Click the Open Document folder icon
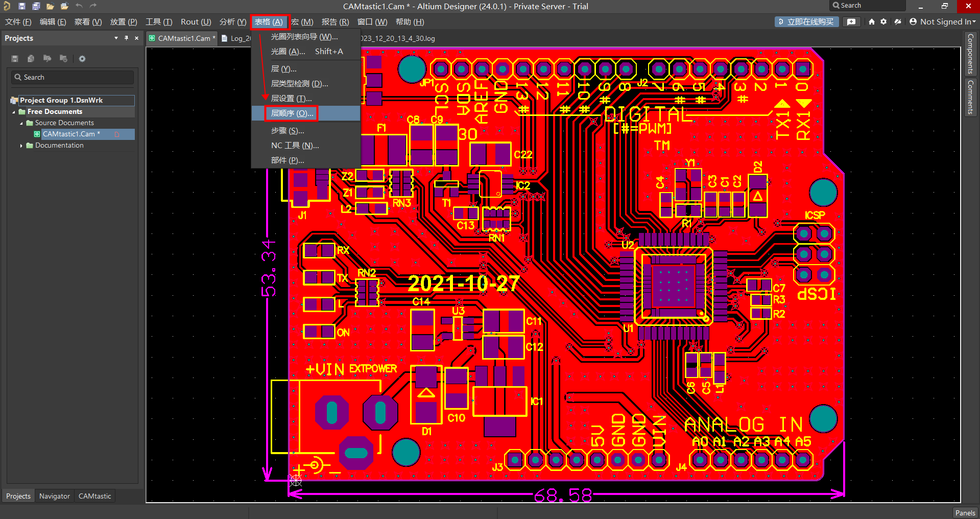 click(x=50, y=6)
